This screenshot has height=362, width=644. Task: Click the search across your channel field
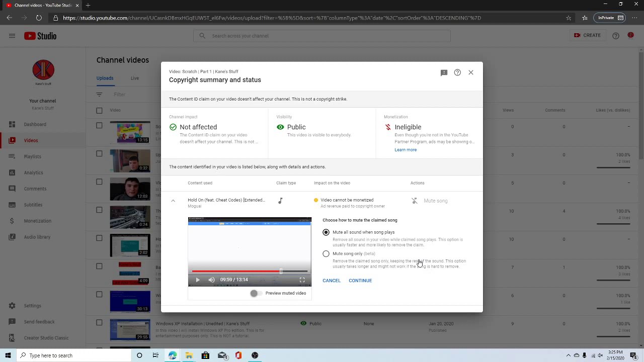click(x=322, y=36)
